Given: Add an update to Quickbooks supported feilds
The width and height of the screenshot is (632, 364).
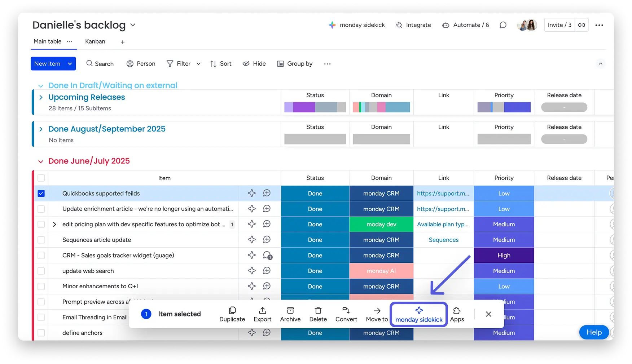Looking at the screenshot, I should (x=267, y=193).
